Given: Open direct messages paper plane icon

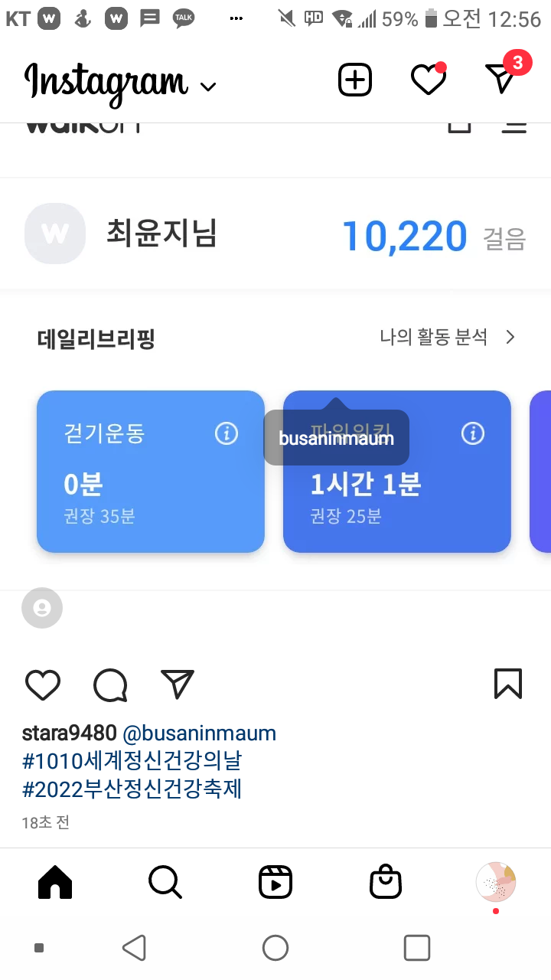Looking at the screenshot, I should [502, 78].
